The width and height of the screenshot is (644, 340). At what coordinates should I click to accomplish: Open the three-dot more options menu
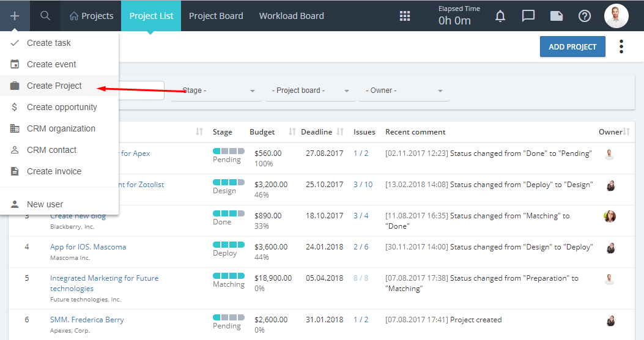(x=621, y=46)
